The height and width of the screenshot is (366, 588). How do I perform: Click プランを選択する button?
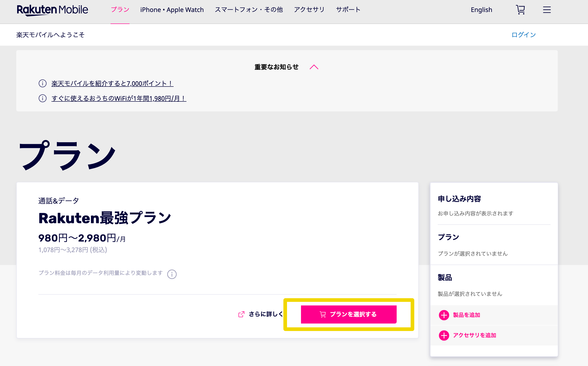point(349,314)
